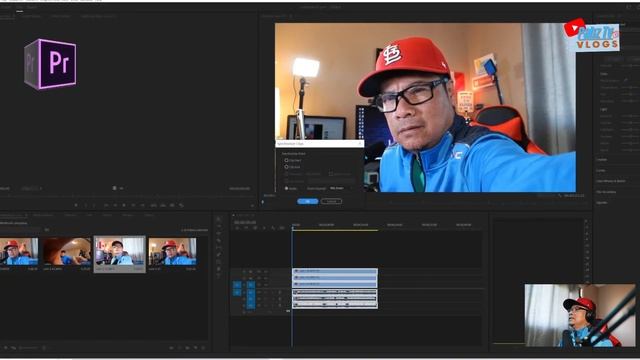Image resolution: width=640 pixels, height=360 pixels.
Task: Select the Pen tool
Action: point(218,254)
